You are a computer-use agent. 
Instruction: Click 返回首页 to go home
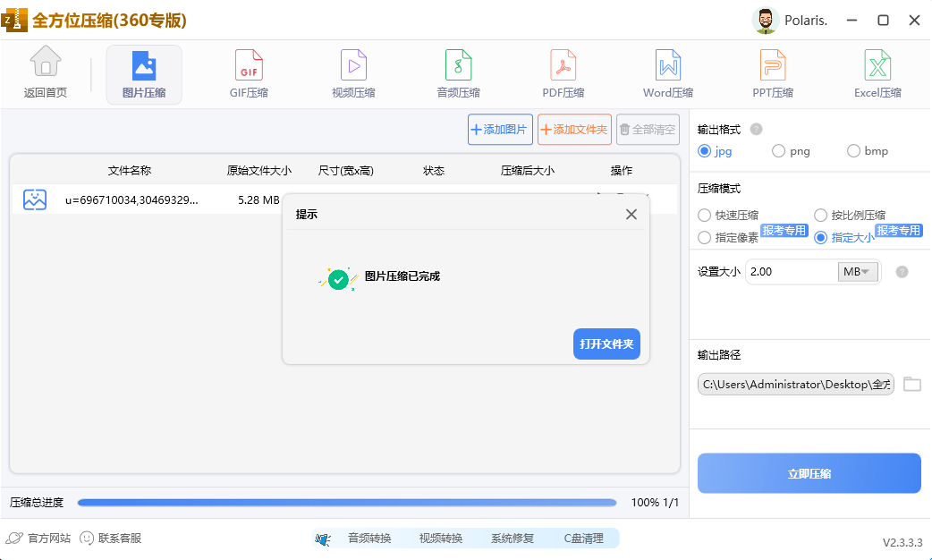coord(46,73)
